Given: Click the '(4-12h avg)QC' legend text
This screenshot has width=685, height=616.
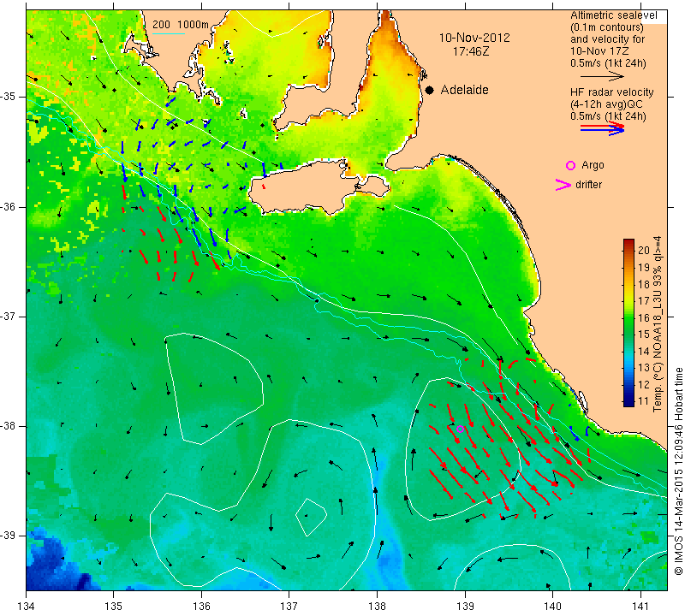Looking at the screenshot, I should (x=604, y=104).
